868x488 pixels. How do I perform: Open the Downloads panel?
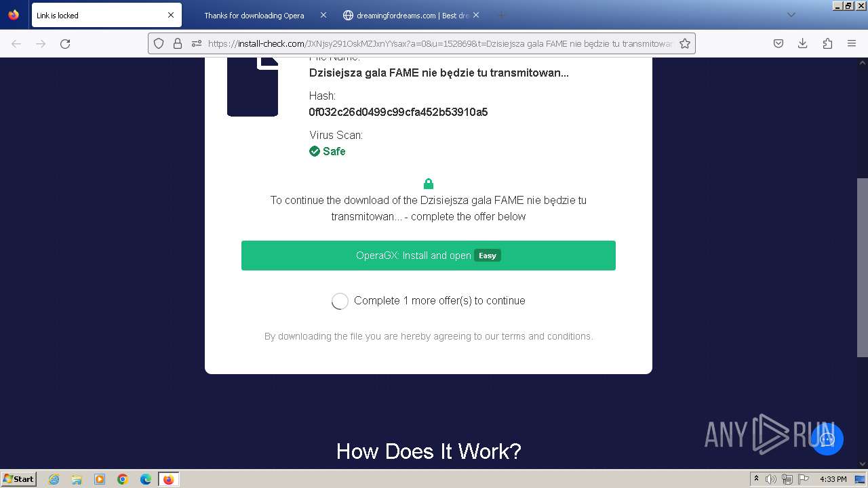pyautogui.click(x=803, y=43)
